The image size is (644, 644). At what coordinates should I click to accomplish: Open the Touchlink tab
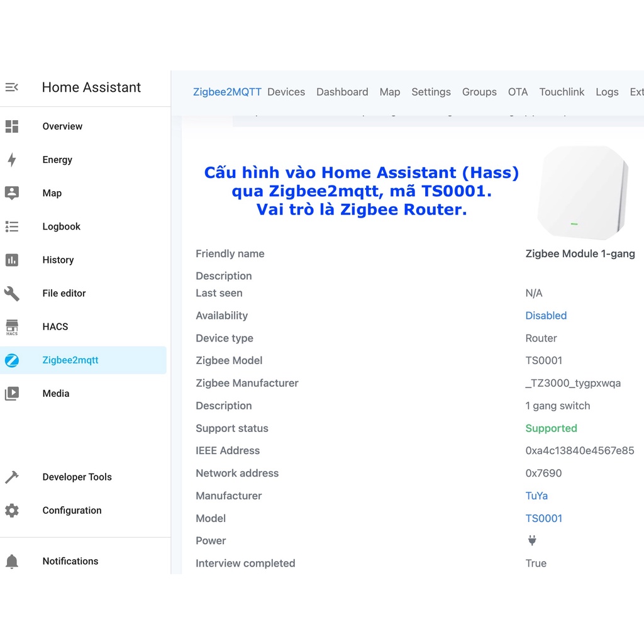tap(562, 92)
